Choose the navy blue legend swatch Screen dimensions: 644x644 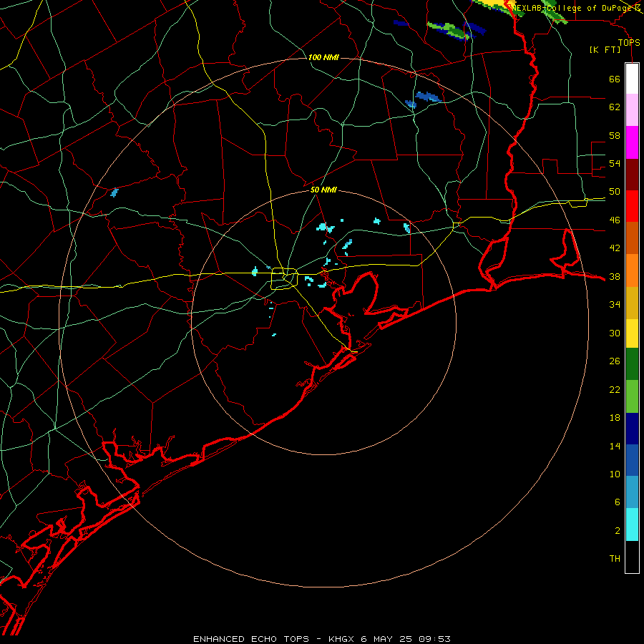click(632, 429)
